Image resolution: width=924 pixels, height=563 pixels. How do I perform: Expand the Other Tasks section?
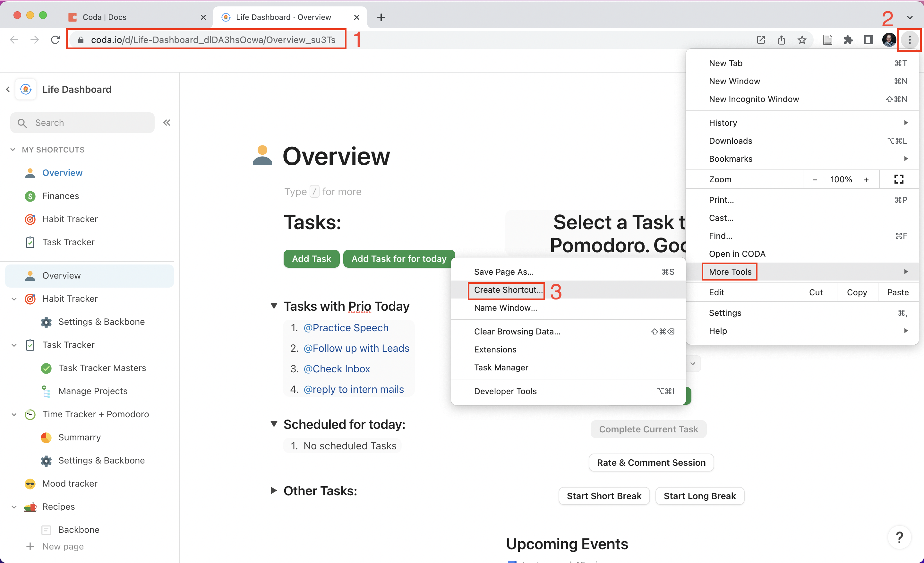coord(274,490)
